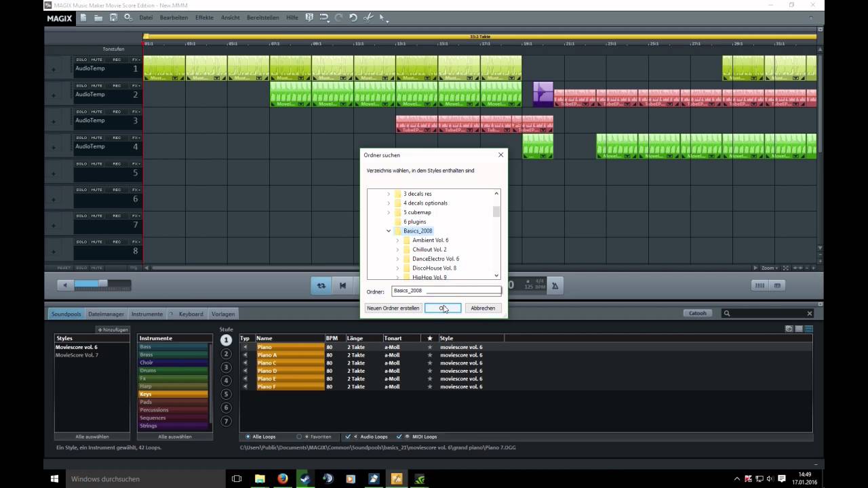Viewport: 868px width, 488px height.
Task: Open the Ansicht menu
Action: click(230, 18)
